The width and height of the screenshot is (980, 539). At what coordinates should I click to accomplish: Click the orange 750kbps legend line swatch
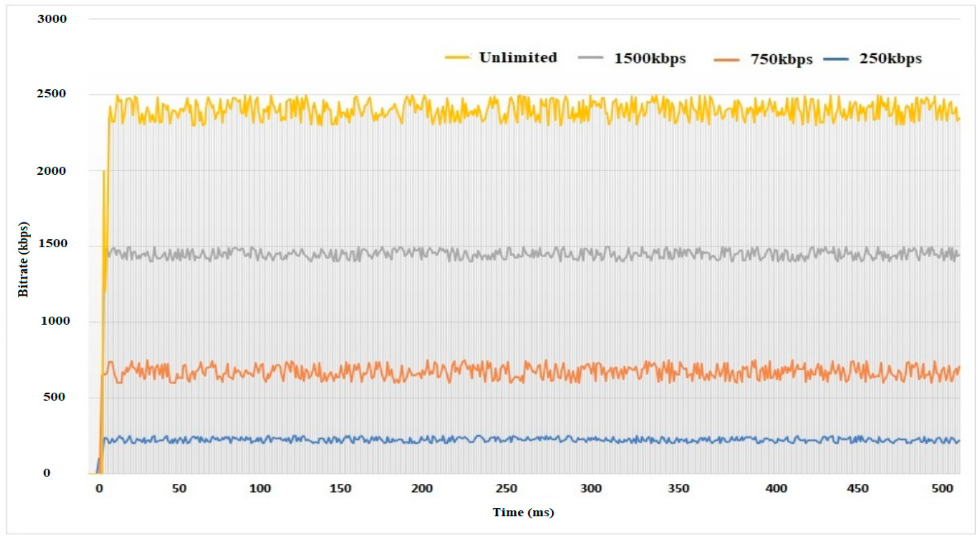[x=726, y=60]
